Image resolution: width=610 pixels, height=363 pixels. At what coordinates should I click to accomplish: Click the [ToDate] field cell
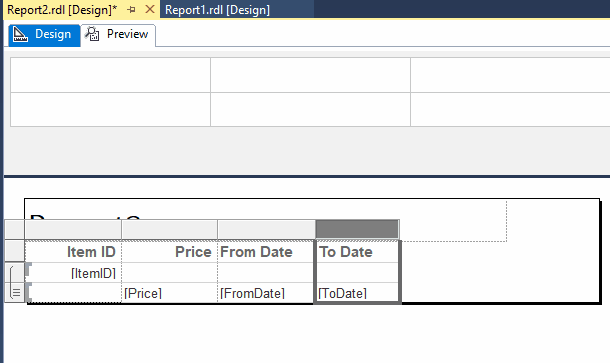pyautogui.click(x=357, y=293)
